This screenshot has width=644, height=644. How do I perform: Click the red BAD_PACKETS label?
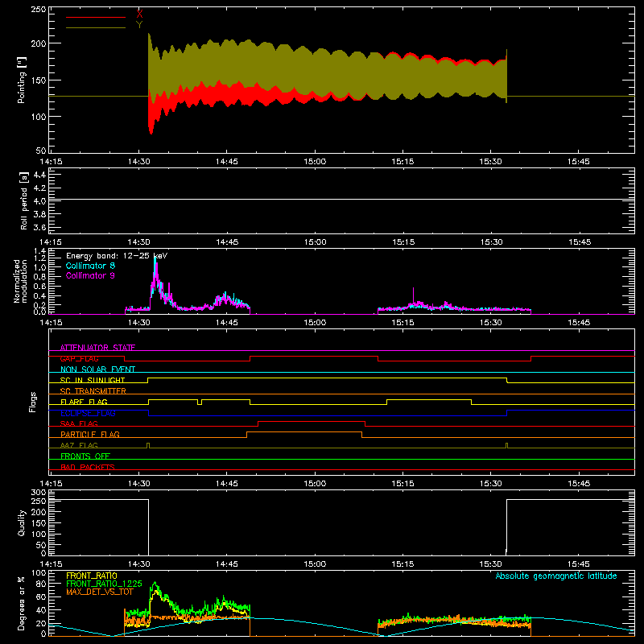pos(88,467)
